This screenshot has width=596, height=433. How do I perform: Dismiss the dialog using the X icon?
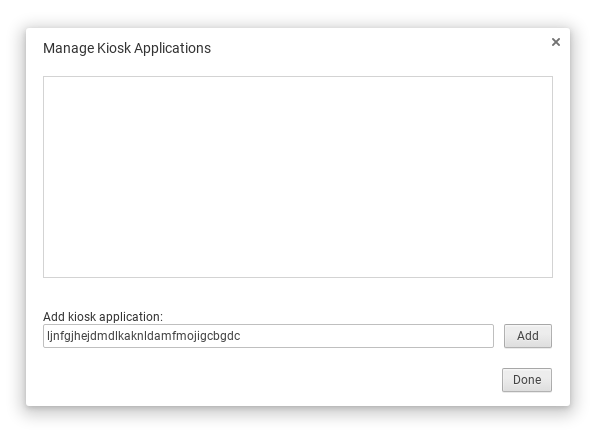[556, 42]
